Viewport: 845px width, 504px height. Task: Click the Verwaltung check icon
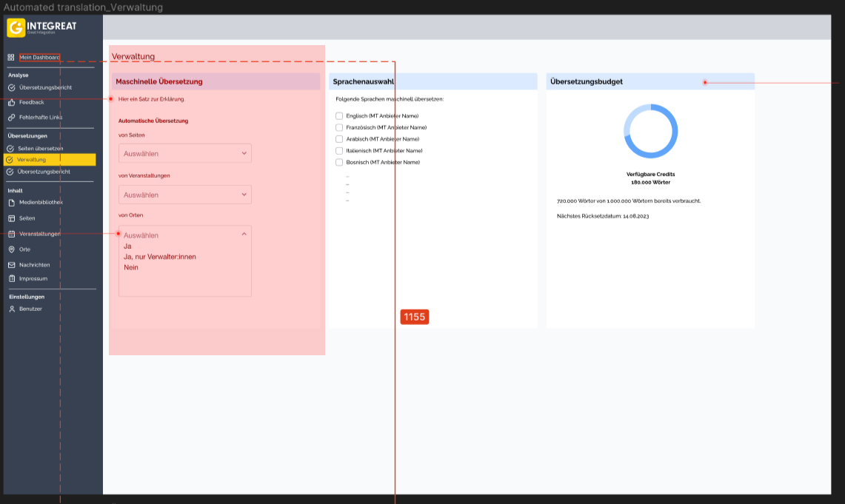10,160
